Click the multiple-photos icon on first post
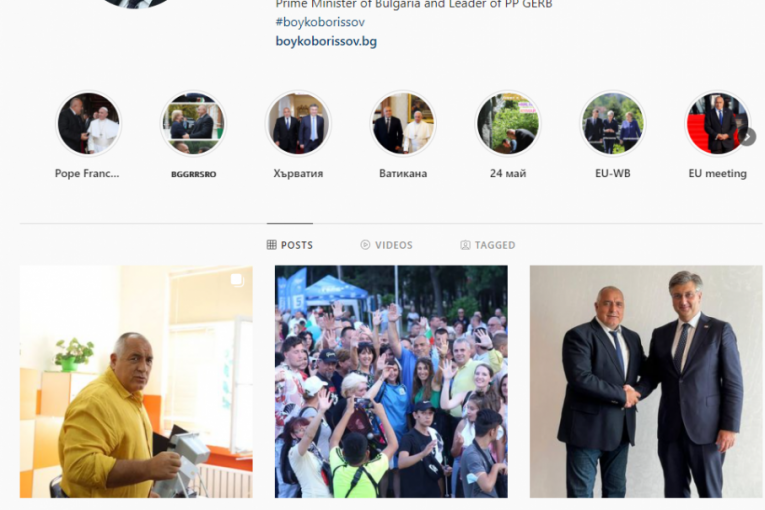 tap(237, 280)
